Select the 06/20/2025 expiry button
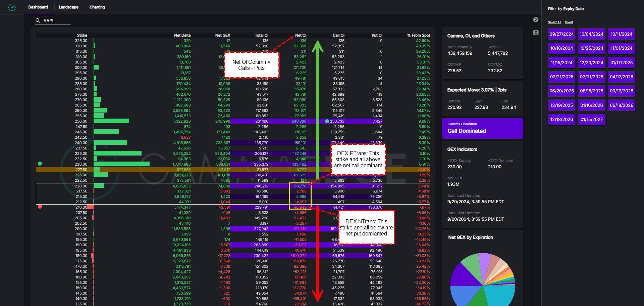 [561, 91]
